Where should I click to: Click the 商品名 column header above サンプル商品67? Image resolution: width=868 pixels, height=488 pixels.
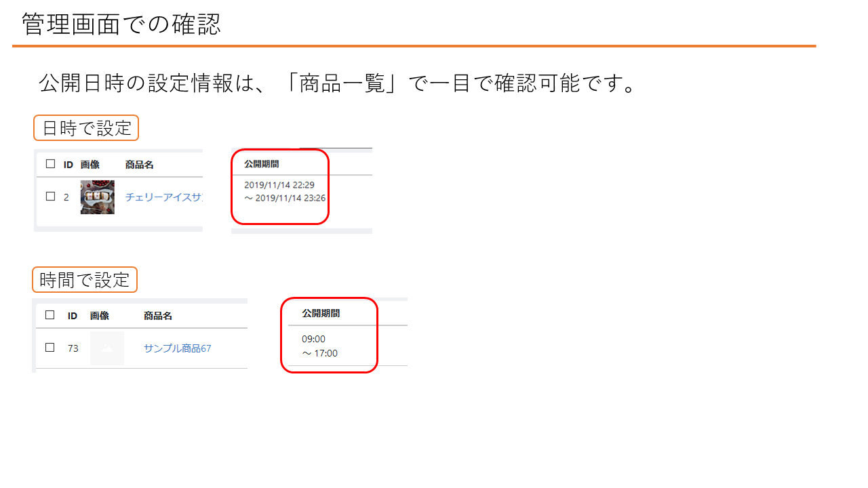[157, 316]
